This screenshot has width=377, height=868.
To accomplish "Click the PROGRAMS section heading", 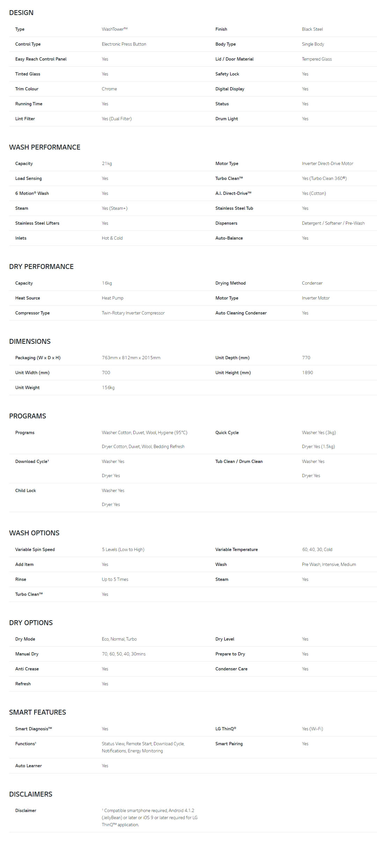I will pyautogui.click(x=28, y=416).
